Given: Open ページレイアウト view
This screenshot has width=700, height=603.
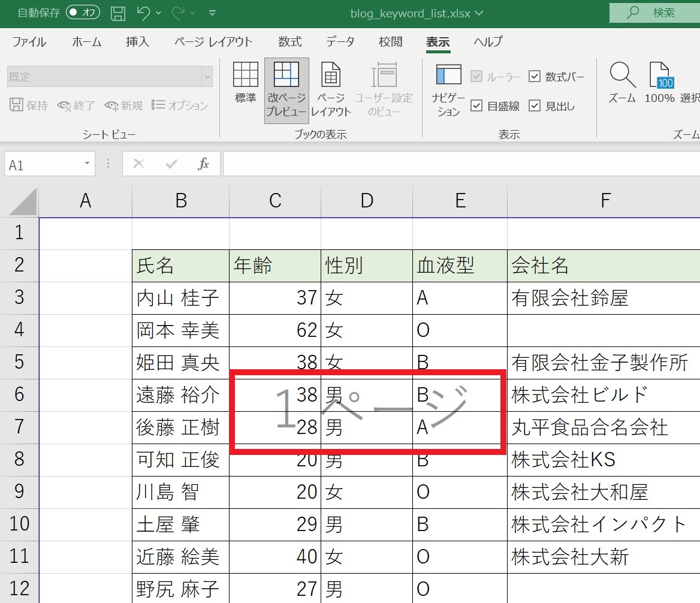Looking at the screenshot, I should point(331,89).
